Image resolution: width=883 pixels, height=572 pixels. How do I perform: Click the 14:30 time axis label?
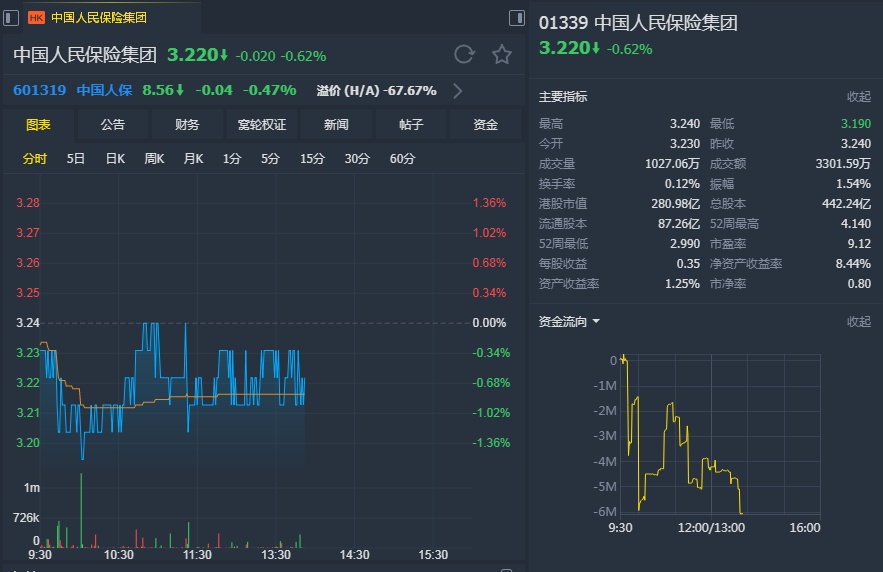[x=355, y=555]
